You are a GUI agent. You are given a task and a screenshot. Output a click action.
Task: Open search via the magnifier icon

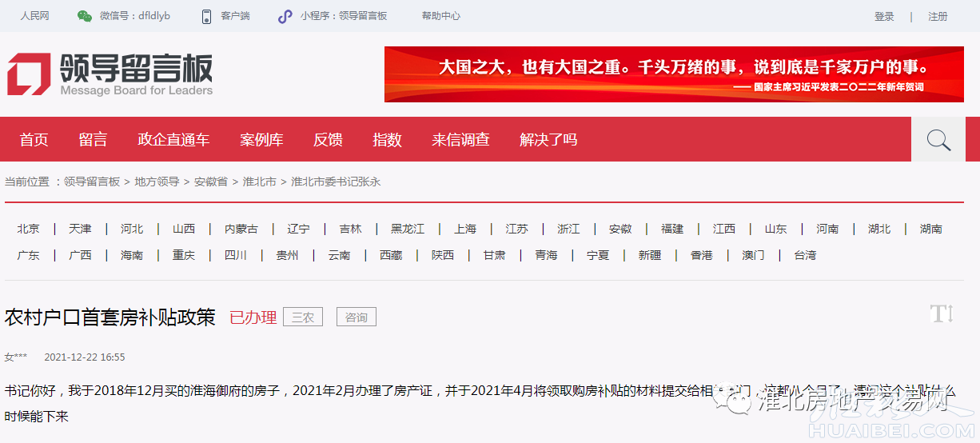(938, 140)
